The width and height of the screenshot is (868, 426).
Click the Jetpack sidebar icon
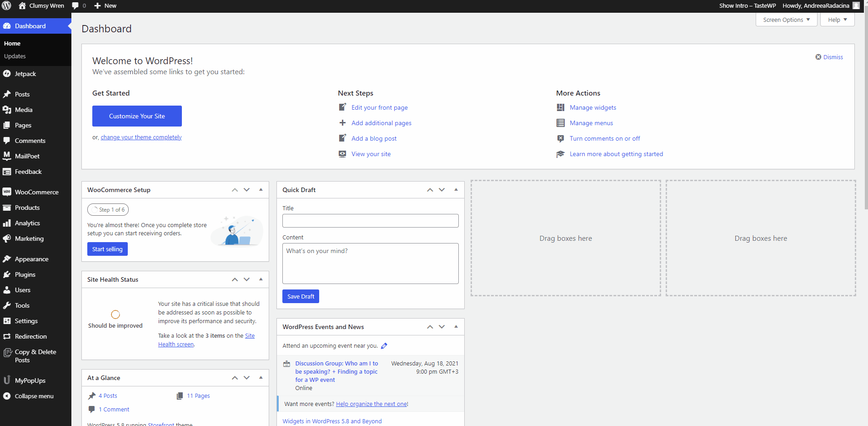pos(7,74)
